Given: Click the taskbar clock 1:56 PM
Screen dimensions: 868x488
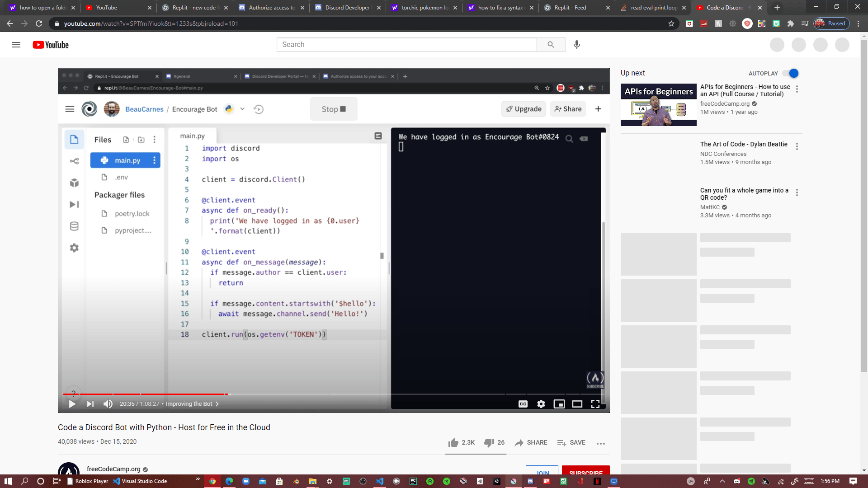Looking at the screenshot, I should pos(830,481).
